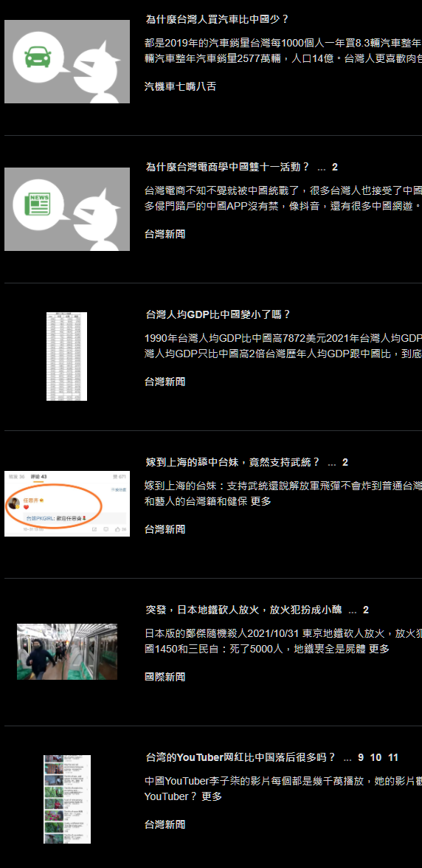422x868 pixels.
Task: Open thread 日本地鐵砍人放火
Action: [x=243, y=610]
